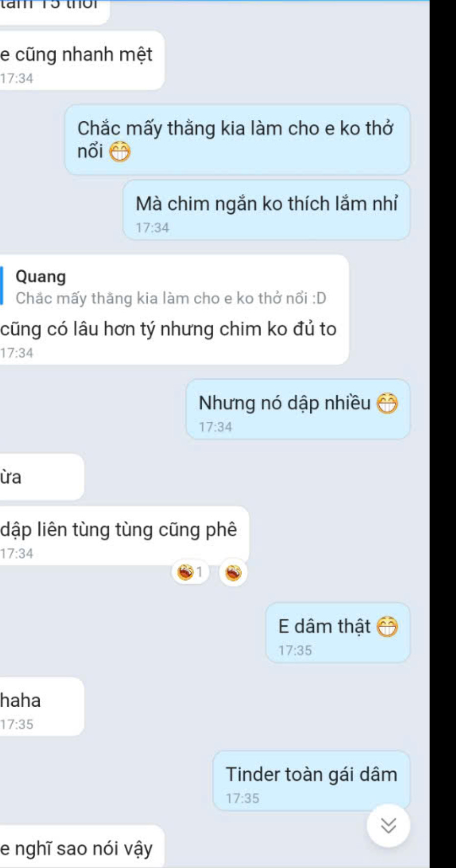Open quoted reply from Quang
This screenshot has height=868, width=456.
click(x=166, y=287)
